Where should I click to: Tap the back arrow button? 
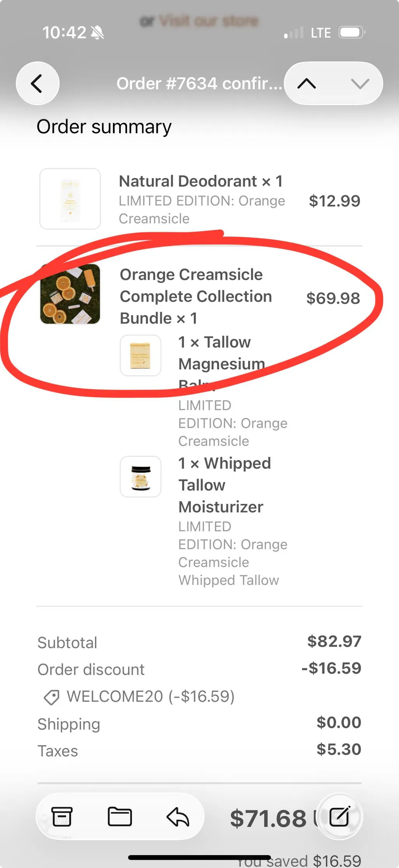[37, 83]
